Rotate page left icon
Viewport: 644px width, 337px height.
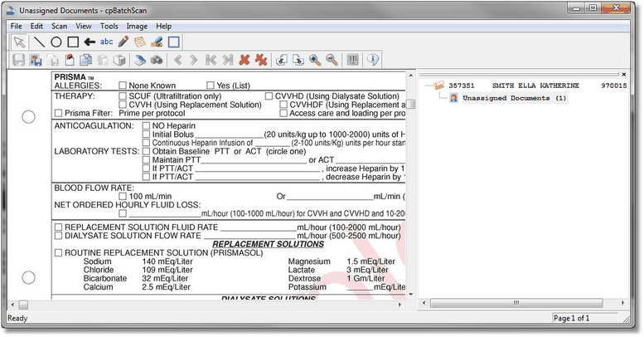281,60
